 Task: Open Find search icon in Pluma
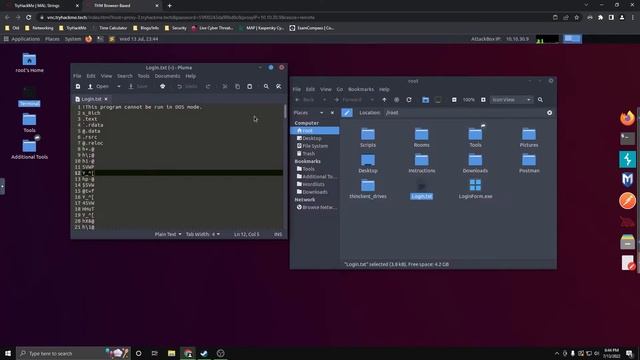tap(266, 87)
